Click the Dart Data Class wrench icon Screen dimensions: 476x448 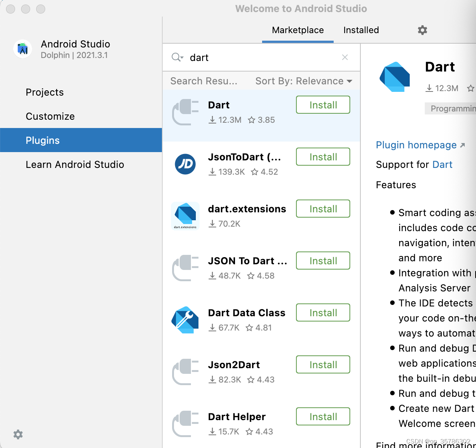pos(185,320)
